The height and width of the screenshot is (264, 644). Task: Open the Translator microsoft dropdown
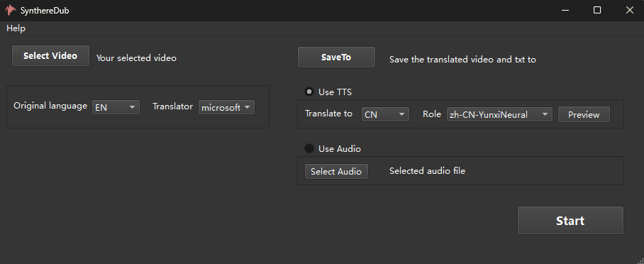click(226, 107)
